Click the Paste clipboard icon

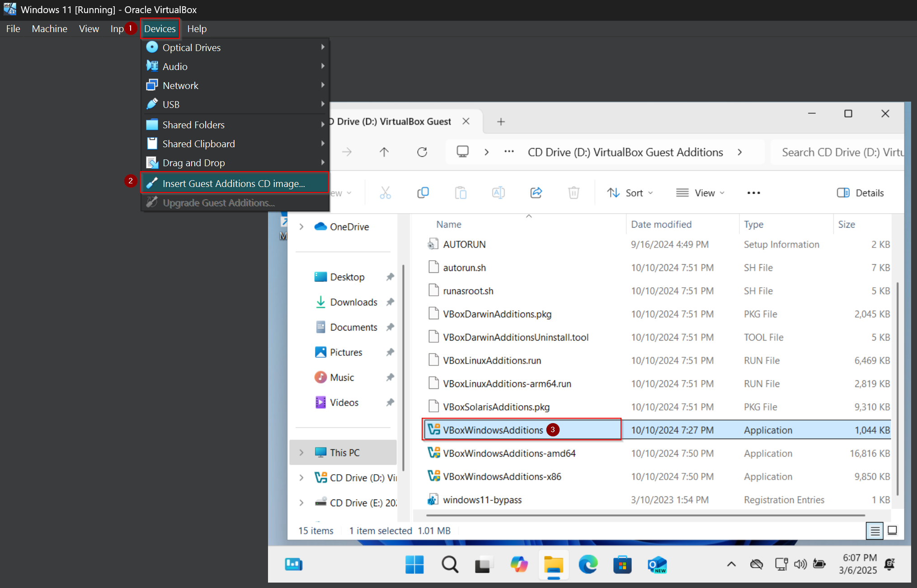pos(461,193)
